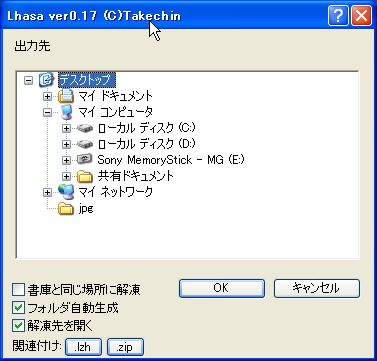
Task: Click the マイ ネットワーク network icon
Action: pyautogui.click(x=66, y=192)
